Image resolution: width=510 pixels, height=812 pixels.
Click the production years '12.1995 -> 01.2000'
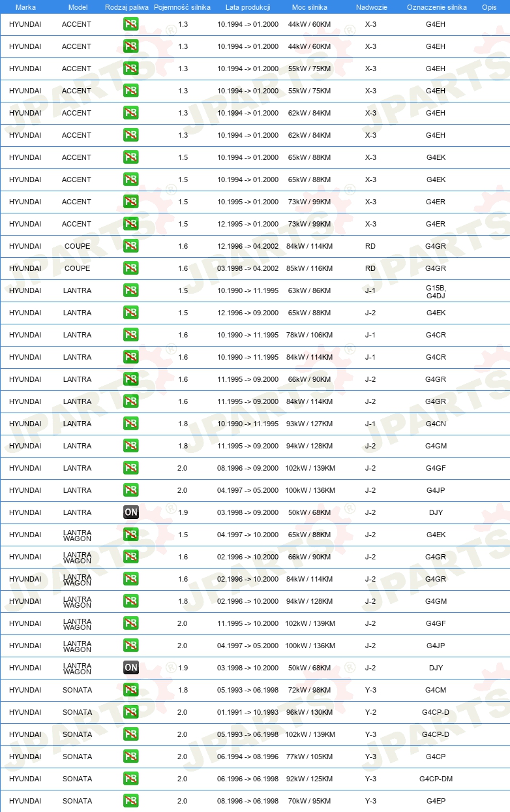tap(248, 224)
